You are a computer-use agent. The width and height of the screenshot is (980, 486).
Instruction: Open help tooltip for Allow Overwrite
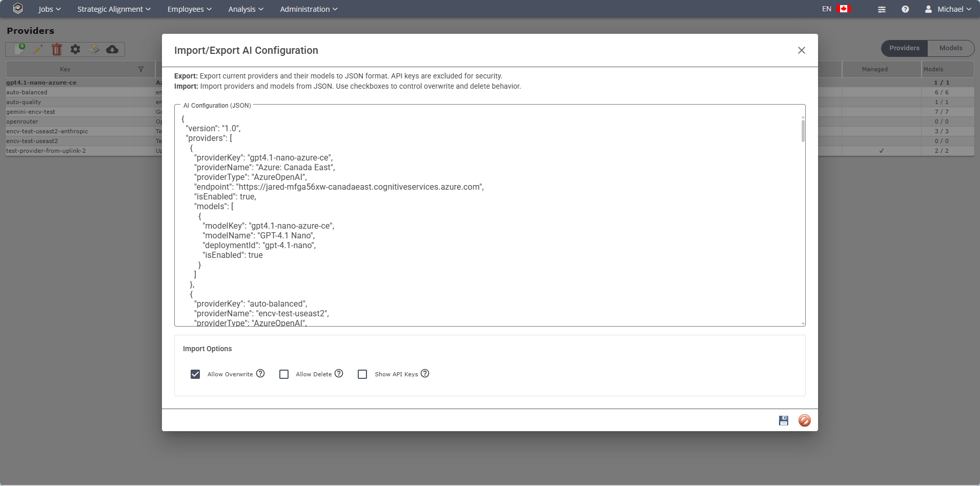click(260, 373)
